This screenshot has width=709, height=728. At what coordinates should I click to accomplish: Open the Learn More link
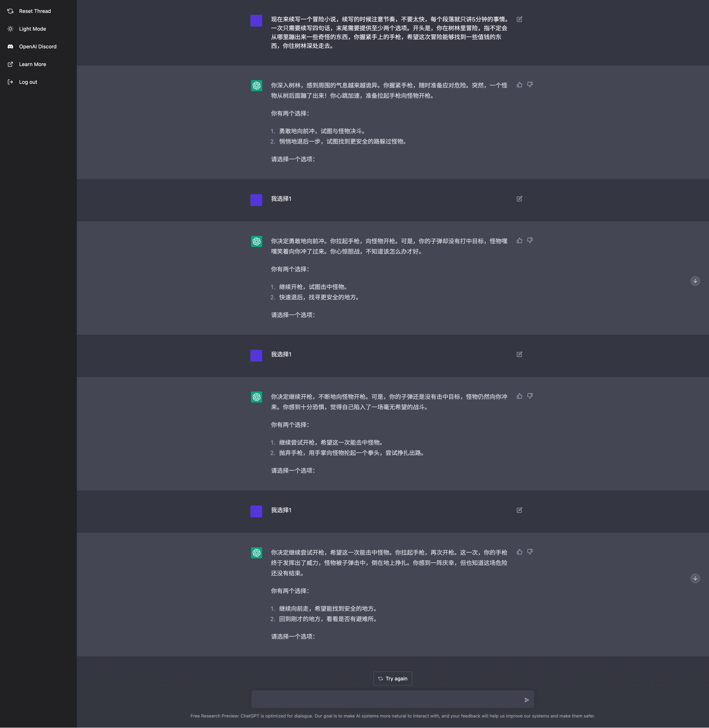[32, 64]
